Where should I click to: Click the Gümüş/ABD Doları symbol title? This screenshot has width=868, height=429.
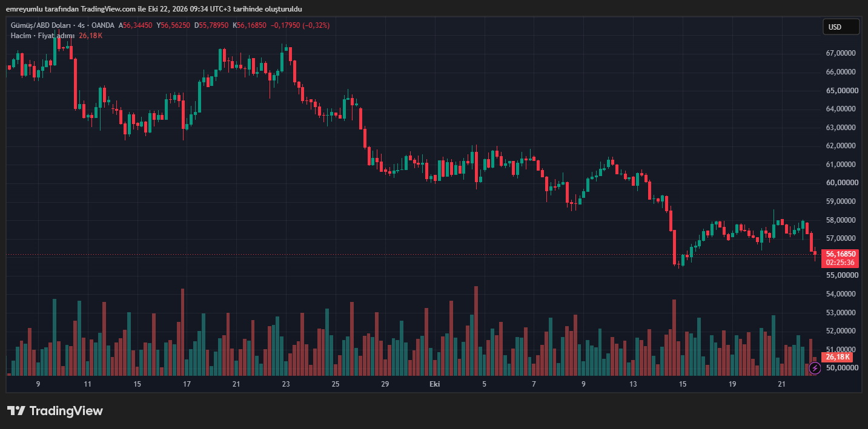[39, 25]
